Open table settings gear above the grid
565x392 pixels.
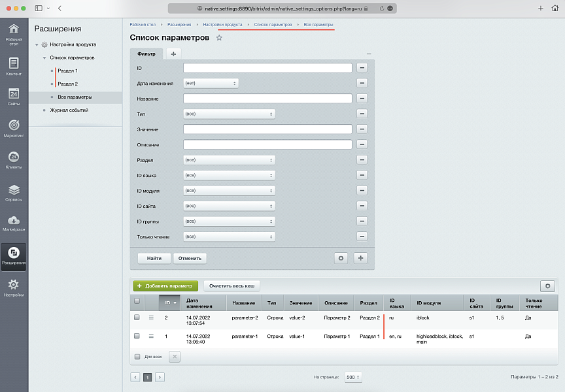coord(549,286)
